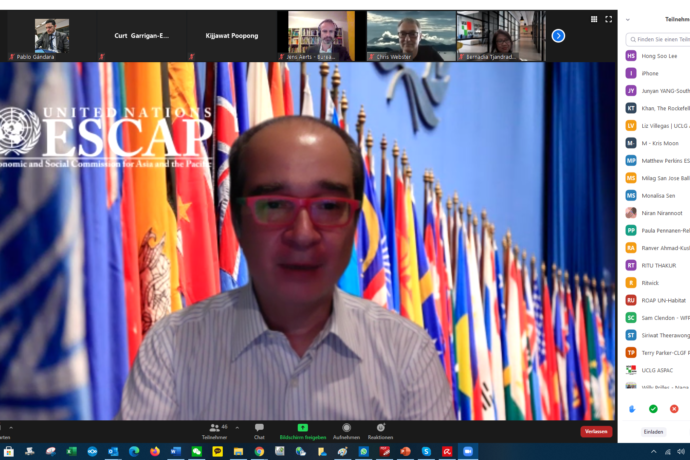This screenshot has height=460, width=690.
Task: Select participant Terry Parker-CLGF
Action: (657, 353)
